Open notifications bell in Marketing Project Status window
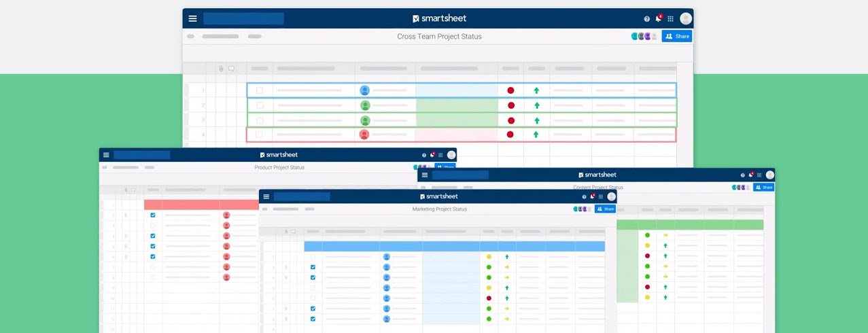Viewport: 868px width, 333px height. [592, 196]
